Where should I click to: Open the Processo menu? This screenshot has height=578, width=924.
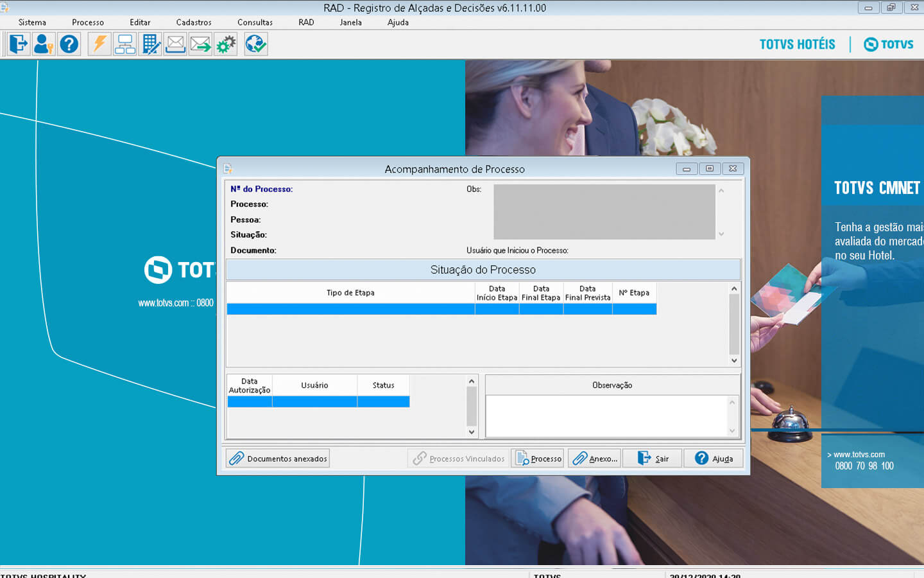tap(88, 22)
